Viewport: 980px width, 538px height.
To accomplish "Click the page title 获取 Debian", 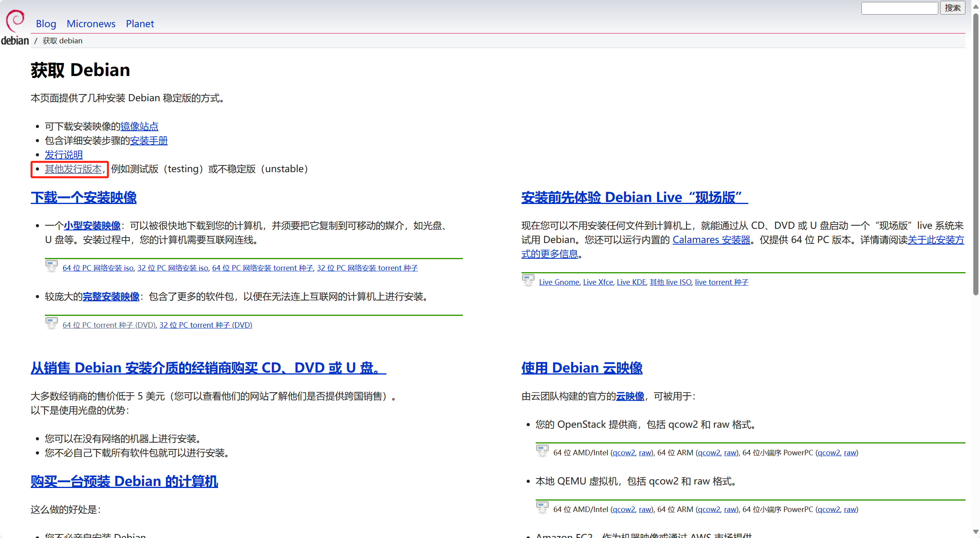I will tap(80, 70).
